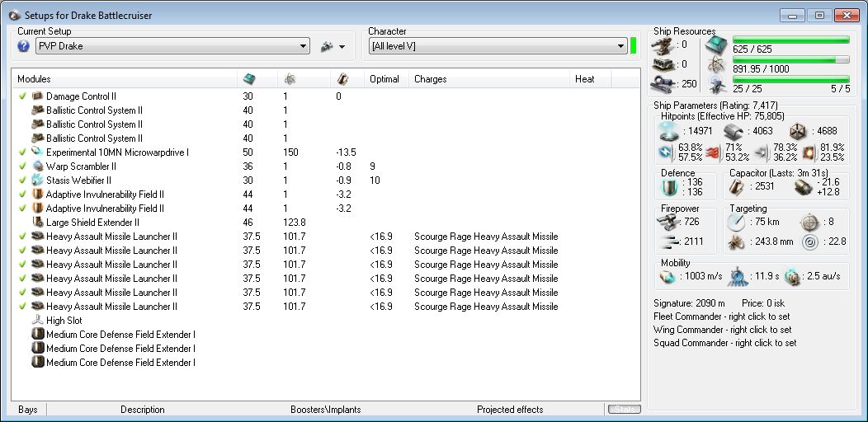
Task: Sort by powergrid column header icon
Action: 289,79
